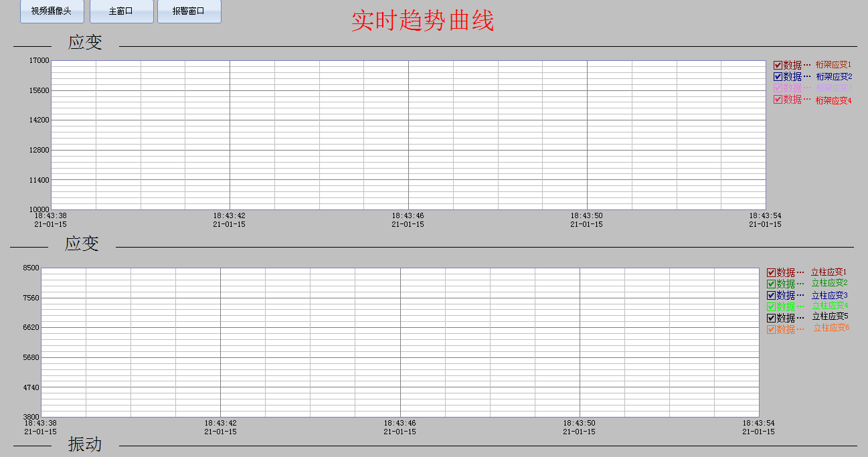This screenshot has height=457, width=868.
Task: Toggle 桁架应变2 curve checkbox
Action: pyautogui.click(x=778, y=76)
